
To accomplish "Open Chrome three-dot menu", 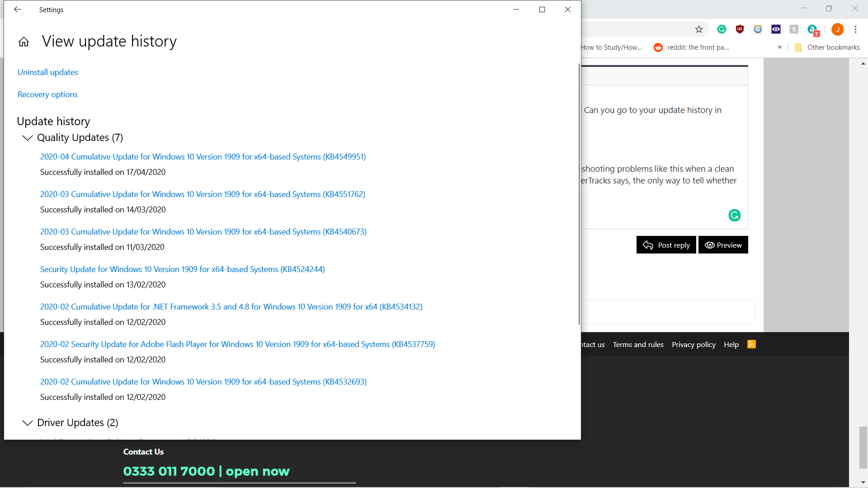I will point(855,29).
